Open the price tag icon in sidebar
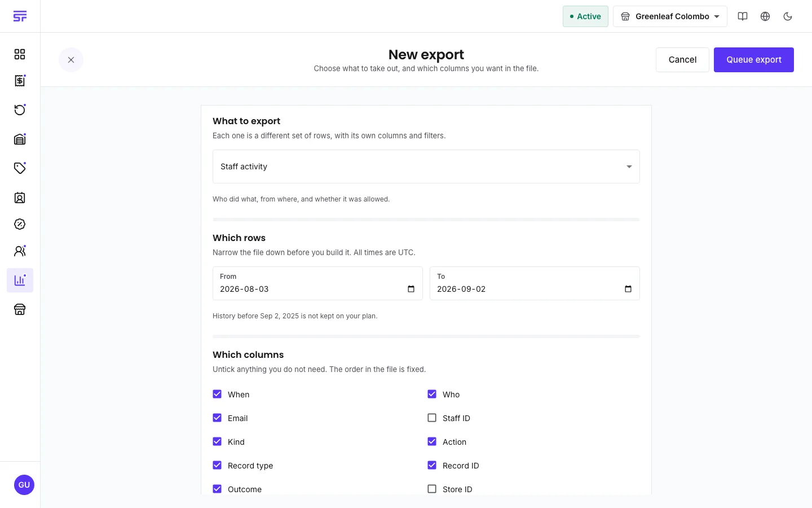The width and height of the screenshot is (812, 508). click(20, 168)
